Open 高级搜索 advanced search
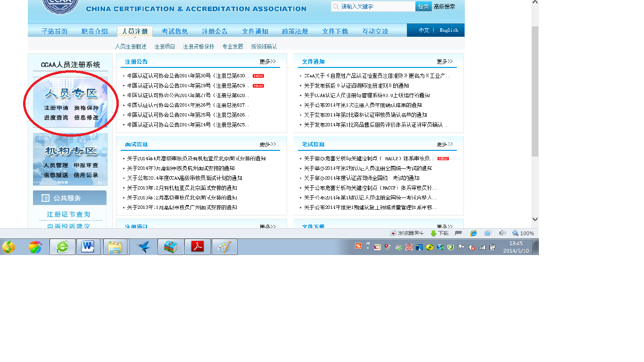The image size is (644, 362). [x=445, y=6]
